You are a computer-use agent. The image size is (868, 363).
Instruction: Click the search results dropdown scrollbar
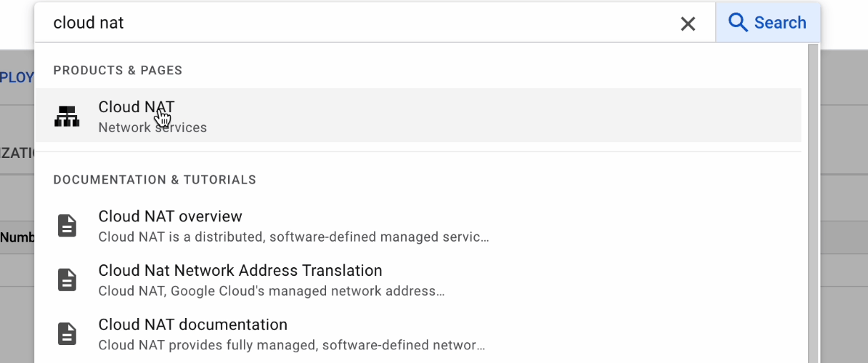[x=813, y=200]
